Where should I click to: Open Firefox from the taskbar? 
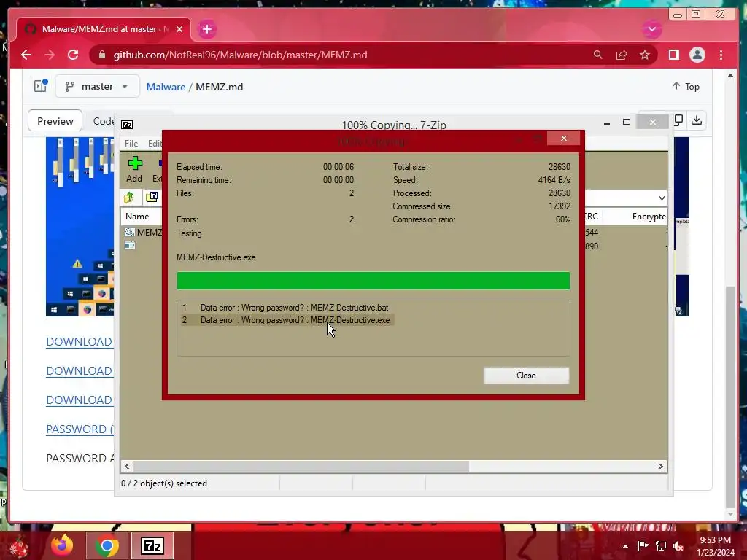[x=63, y=545]
